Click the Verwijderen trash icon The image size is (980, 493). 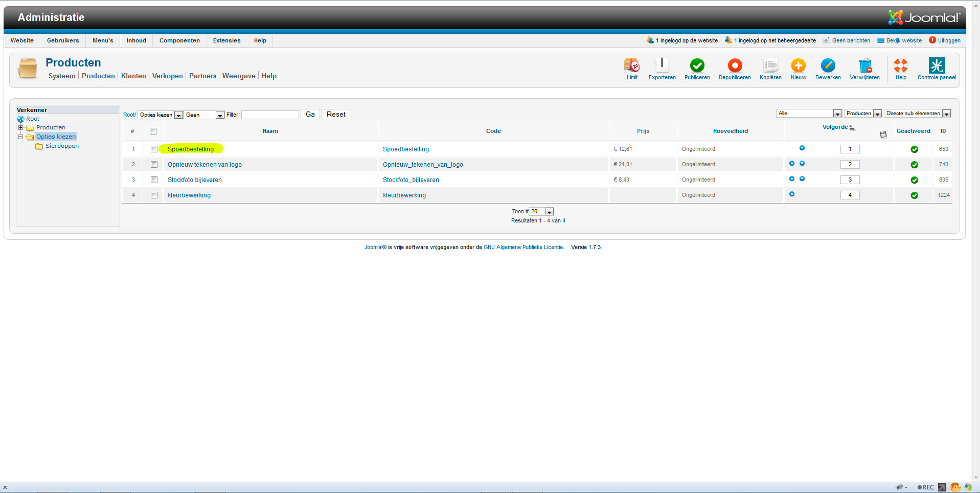865,65
